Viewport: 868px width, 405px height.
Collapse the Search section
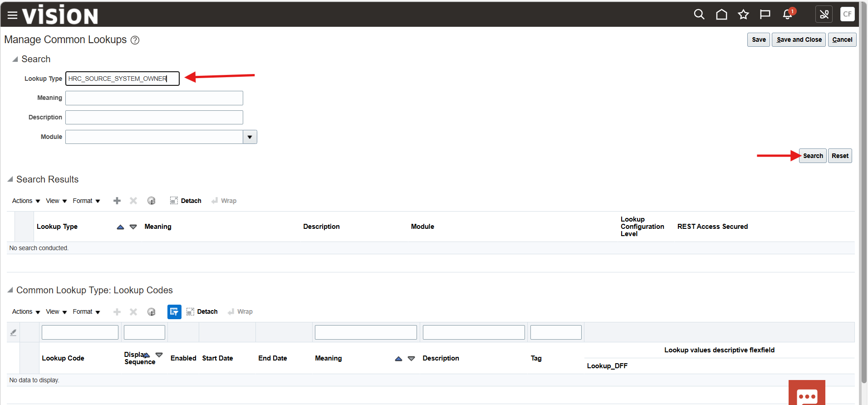point(15,59)
